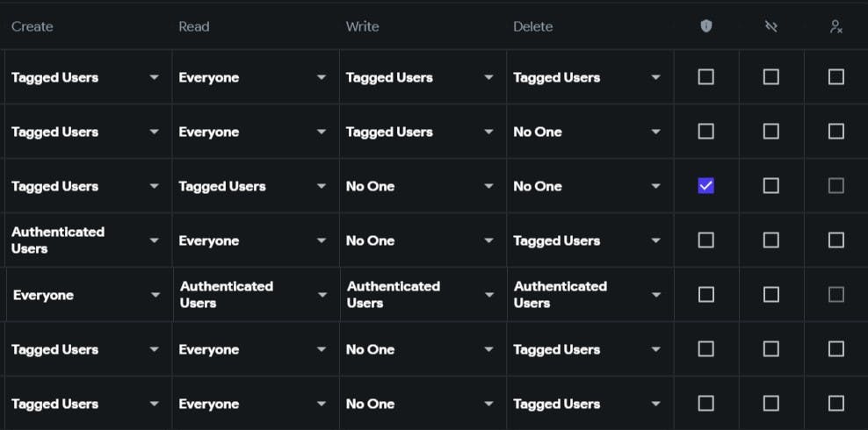
Task: Click the user-remove icon in the header
Action: [835, 26]
